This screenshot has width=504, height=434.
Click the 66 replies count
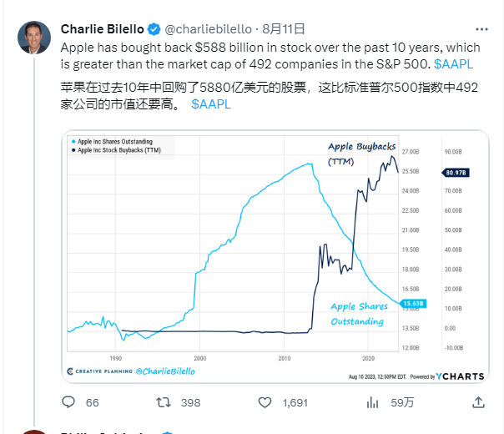click(93, 402)
